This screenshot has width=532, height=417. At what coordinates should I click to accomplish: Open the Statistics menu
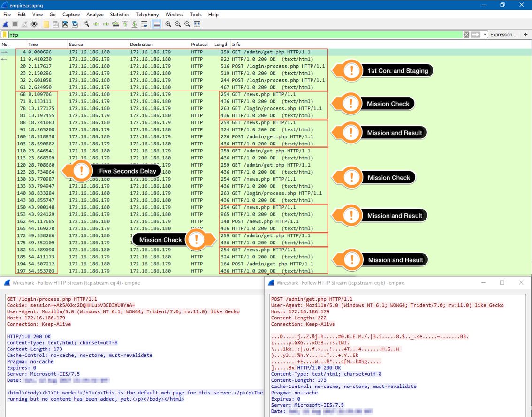[x=120, y=15]
